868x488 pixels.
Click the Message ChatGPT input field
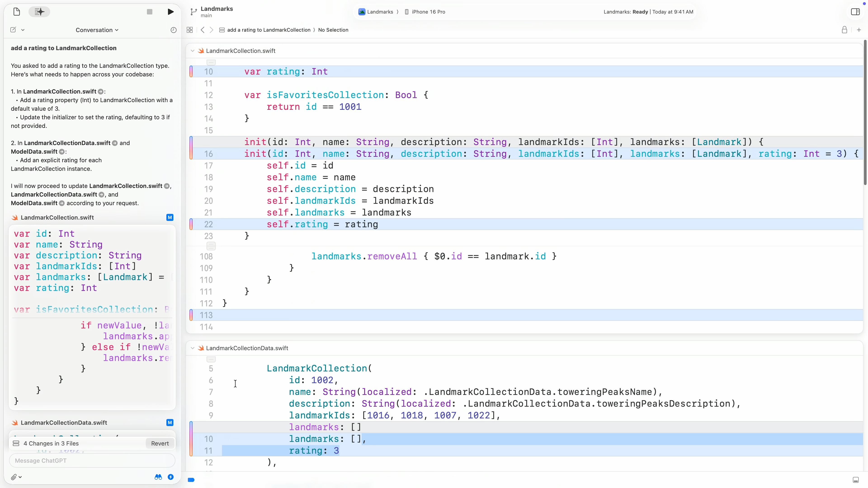click(92, 461)
